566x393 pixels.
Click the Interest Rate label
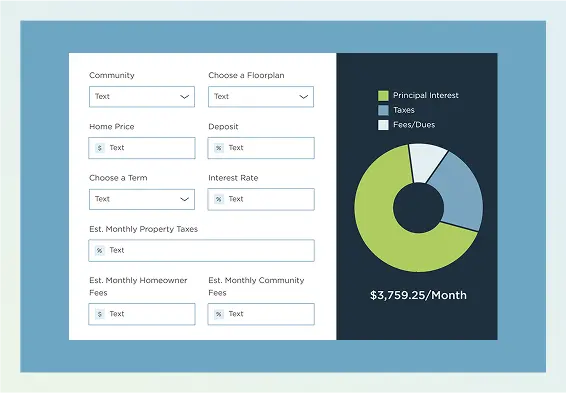click(x=233, y=178)
